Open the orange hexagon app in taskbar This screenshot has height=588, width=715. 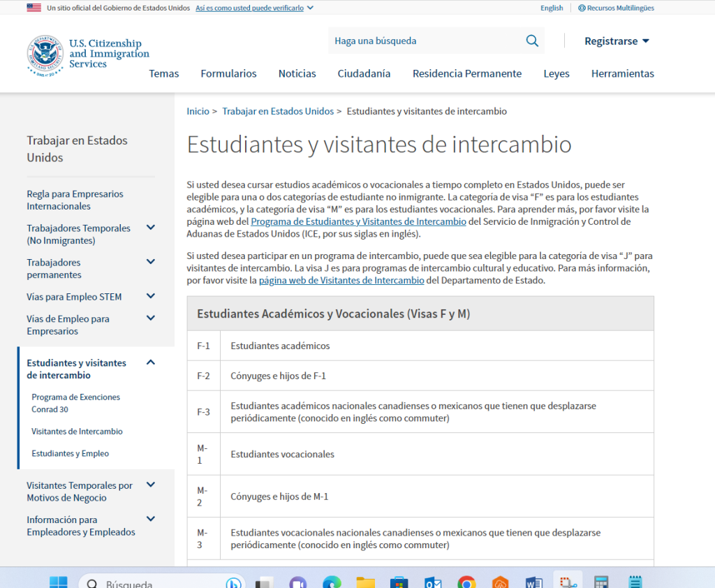point(500,583)
